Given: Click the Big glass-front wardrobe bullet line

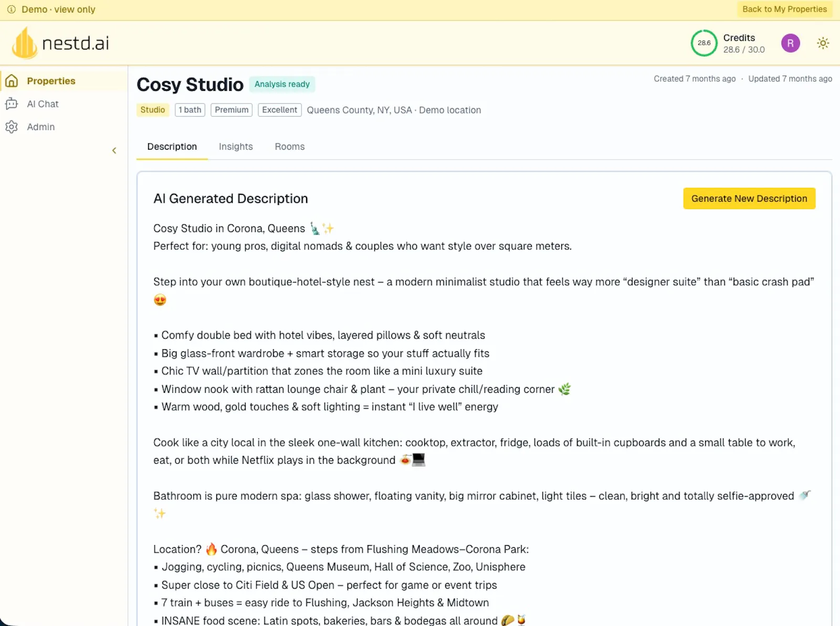Looking at the screenshot, I should click(321, 353).
